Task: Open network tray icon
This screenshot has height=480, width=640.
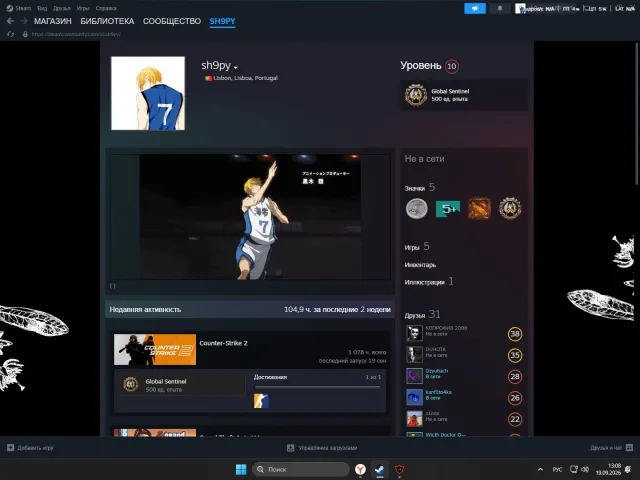Action: point(574,469)
